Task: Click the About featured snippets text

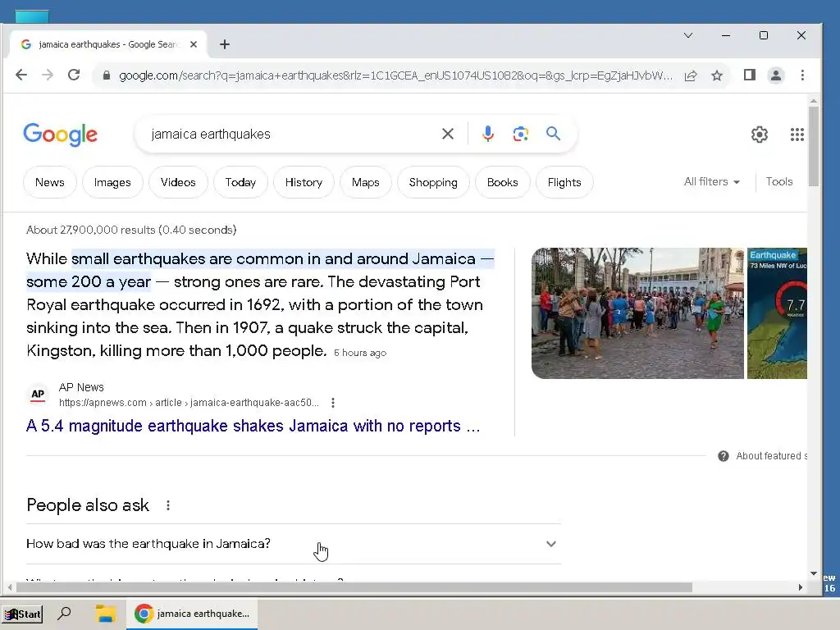Action: pos(771,456)
